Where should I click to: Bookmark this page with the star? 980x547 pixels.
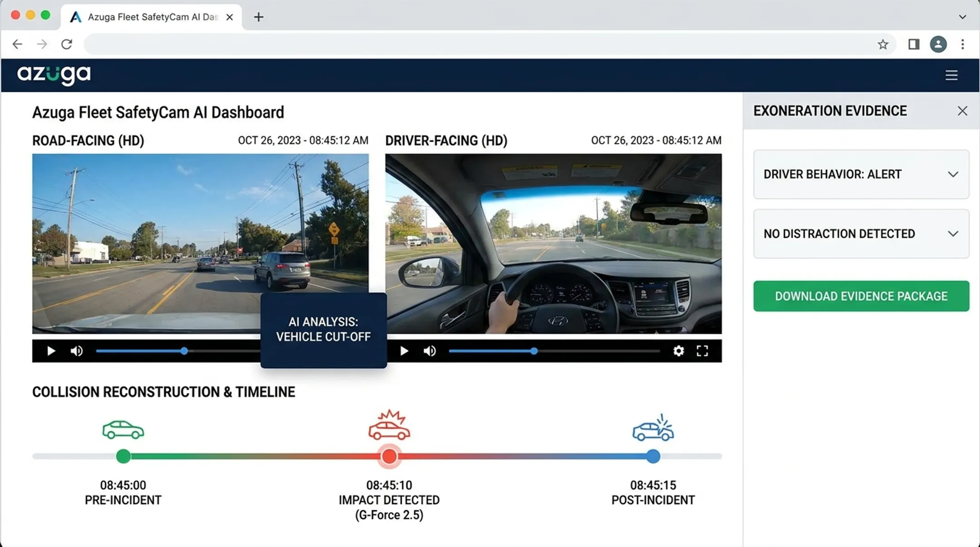pyautogui.click(x=882, y=44)
